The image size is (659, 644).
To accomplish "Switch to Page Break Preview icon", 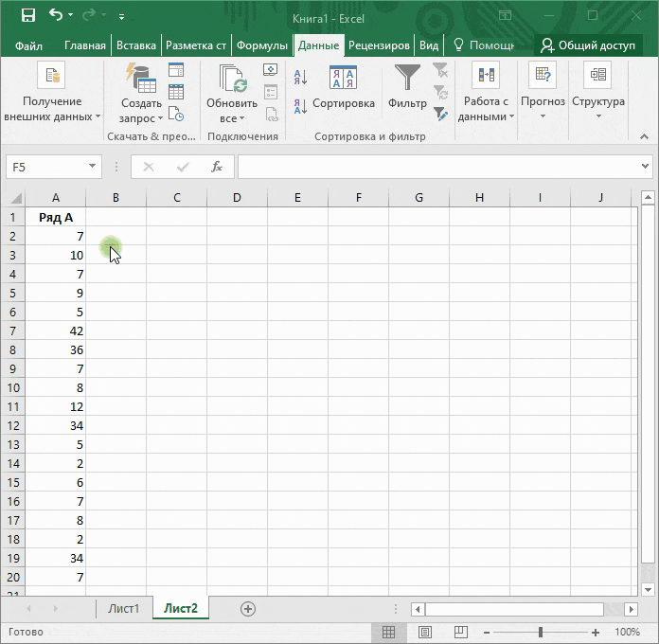I will (x=460, y=632).
